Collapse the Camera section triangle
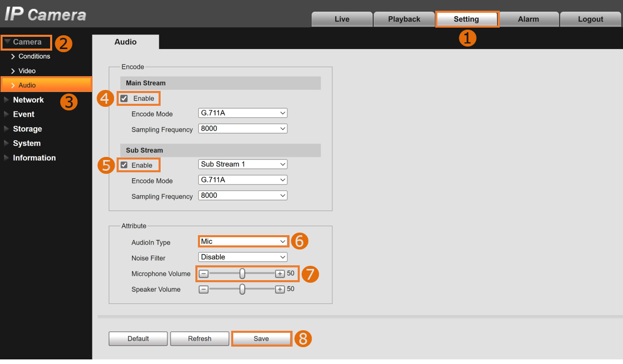 [x=7, y=42]
